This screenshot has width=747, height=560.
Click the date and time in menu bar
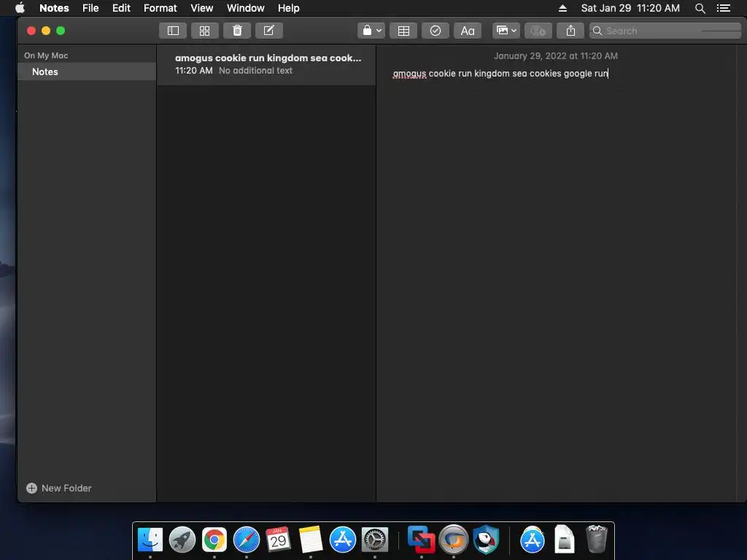click(630, 8)
